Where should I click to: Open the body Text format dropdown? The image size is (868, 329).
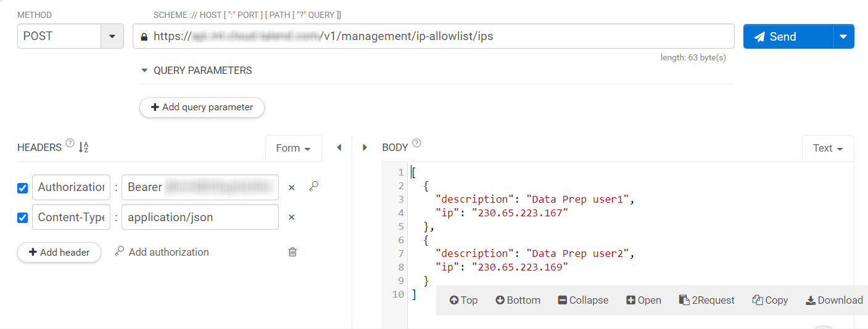coord(827,148)
